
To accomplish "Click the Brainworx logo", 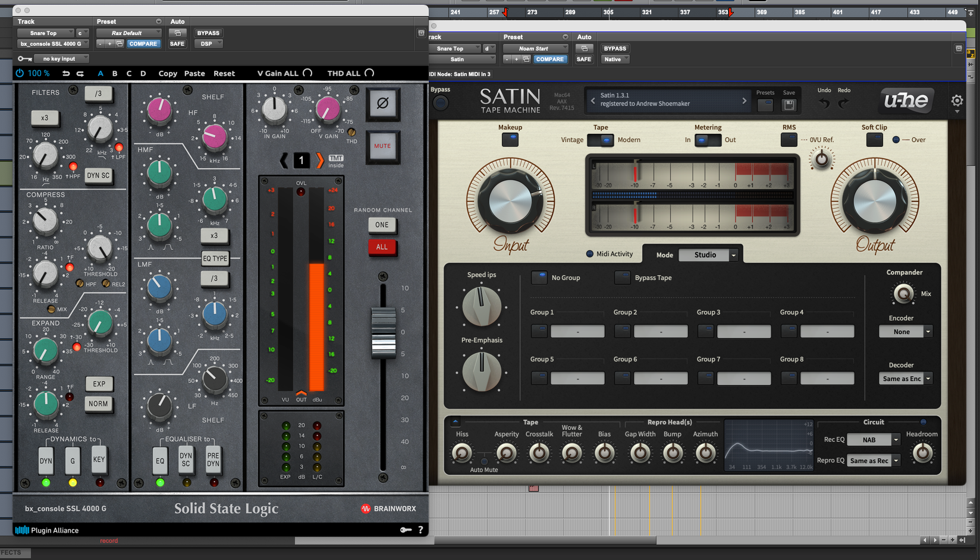I will pos(389,508).
